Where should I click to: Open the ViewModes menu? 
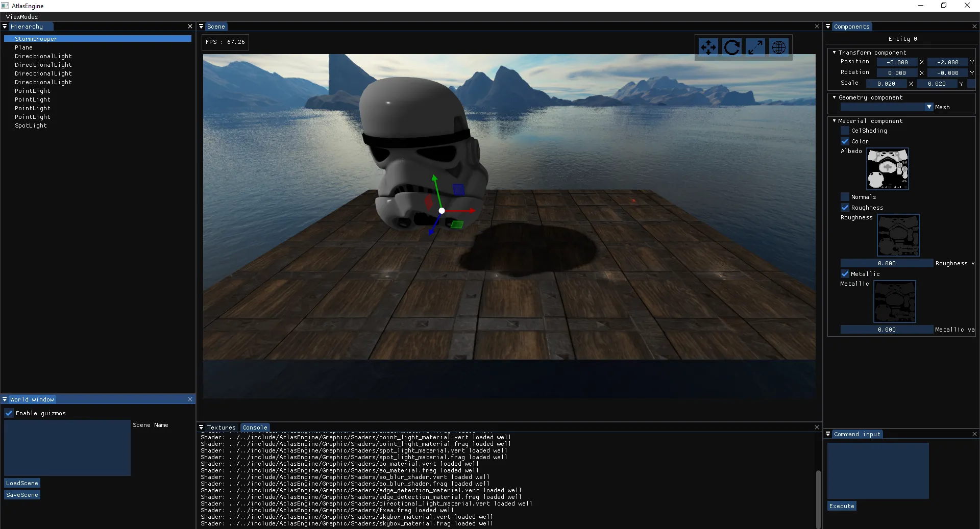coord(22,17)
